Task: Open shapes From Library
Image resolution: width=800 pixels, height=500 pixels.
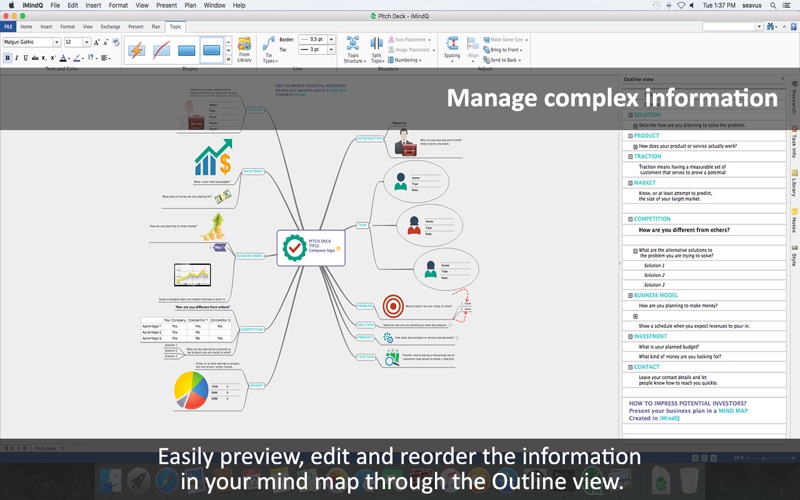Action: pyautogui.click(x=244, y=49)
